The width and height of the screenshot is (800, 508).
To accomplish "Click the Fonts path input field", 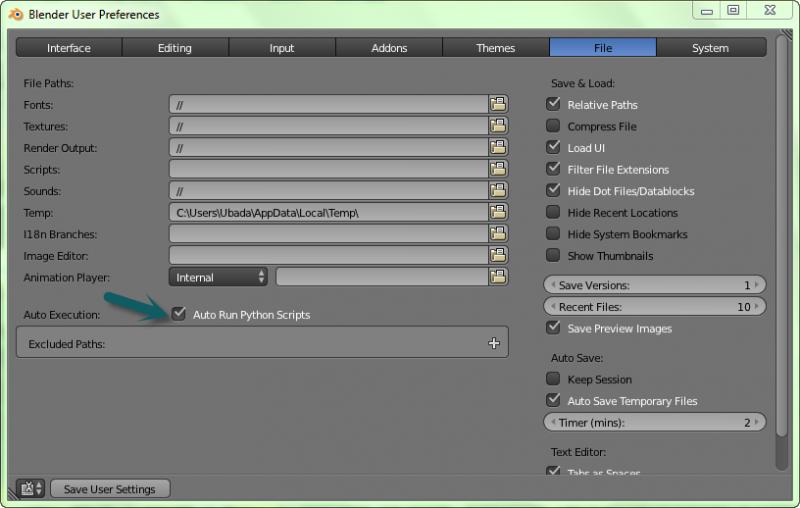I will [x=329, y=104].
